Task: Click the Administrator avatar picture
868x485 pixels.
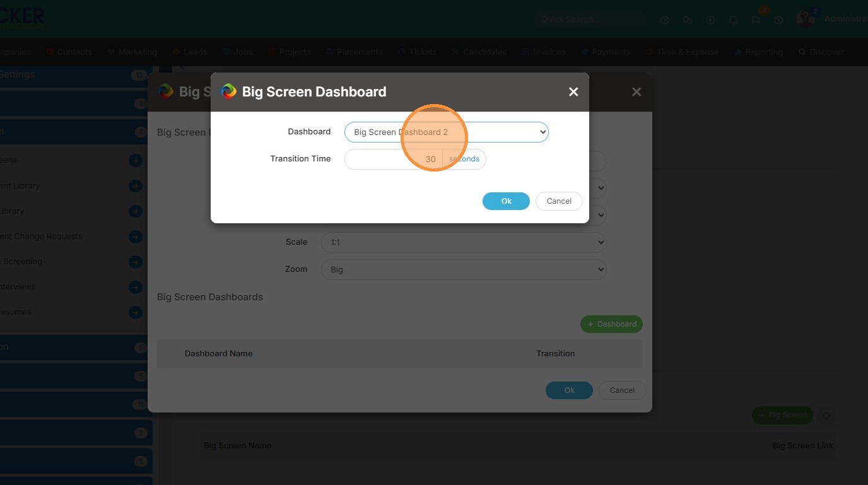Action: coord(806,19)
